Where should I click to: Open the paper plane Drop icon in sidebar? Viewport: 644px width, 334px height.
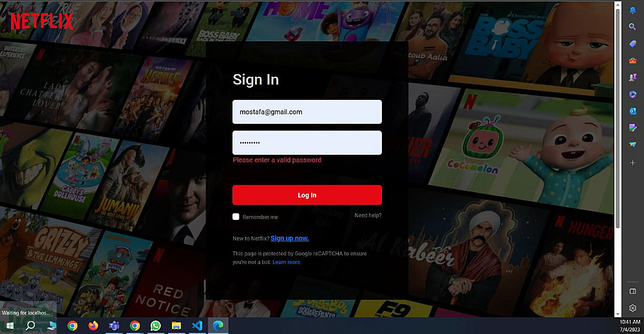[x=632, y=144]
